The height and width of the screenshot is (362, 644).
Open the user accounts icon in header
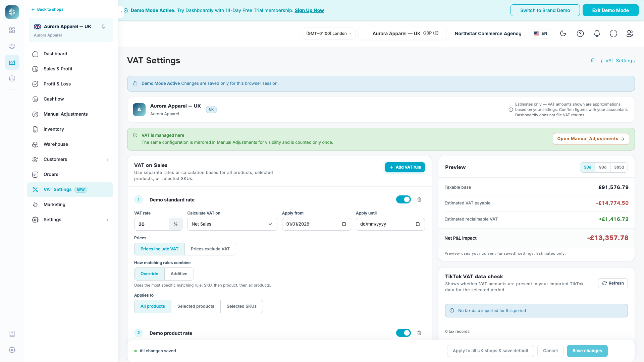tap(630, 34)
